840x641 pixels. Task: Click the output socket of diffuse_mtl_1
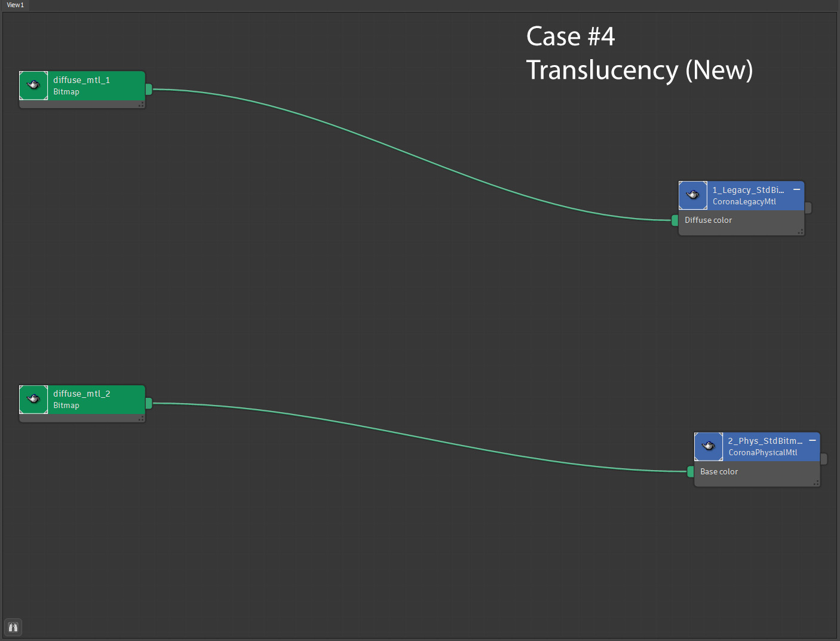coord(149,89)
